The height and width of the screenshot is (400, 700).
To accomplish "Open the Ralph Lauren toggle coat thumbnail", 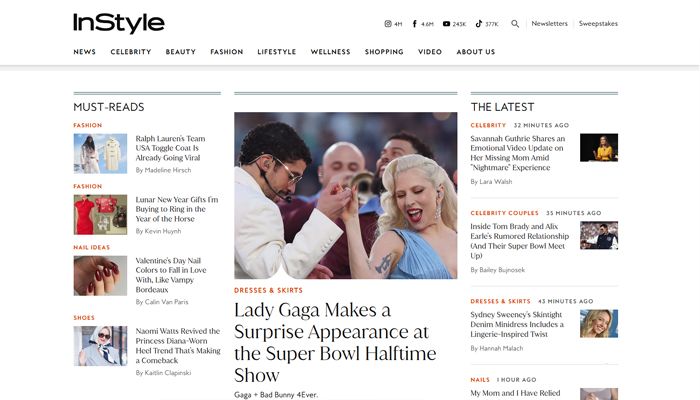I will click(x=100, y=154).
